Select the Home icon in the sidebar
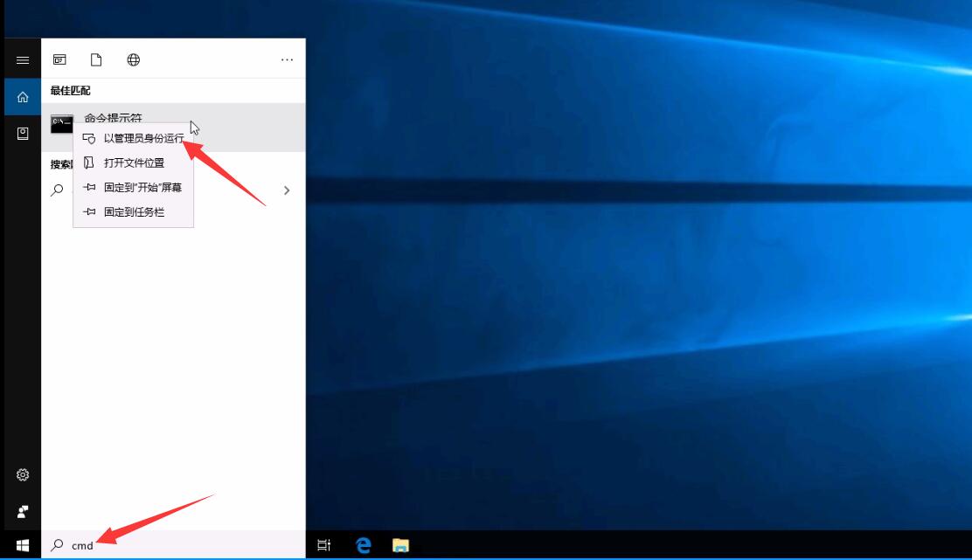 [23, 97]
